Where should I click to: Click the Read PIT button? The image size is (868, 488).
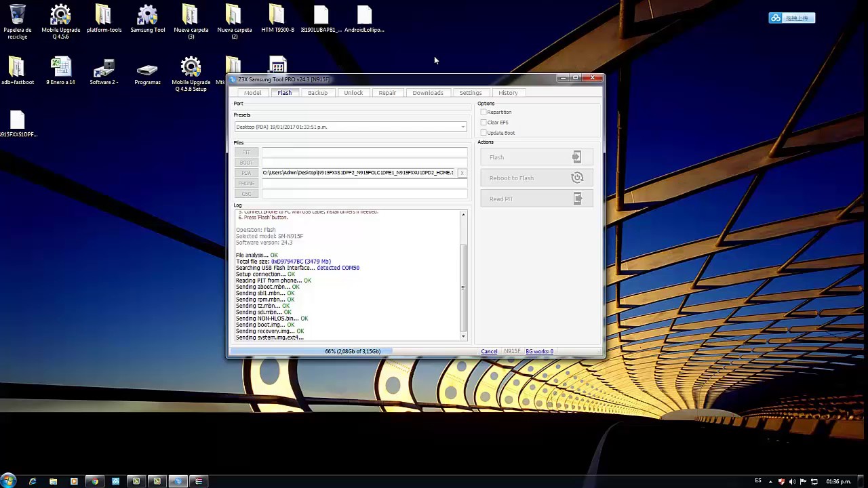[x=536, y=199]
